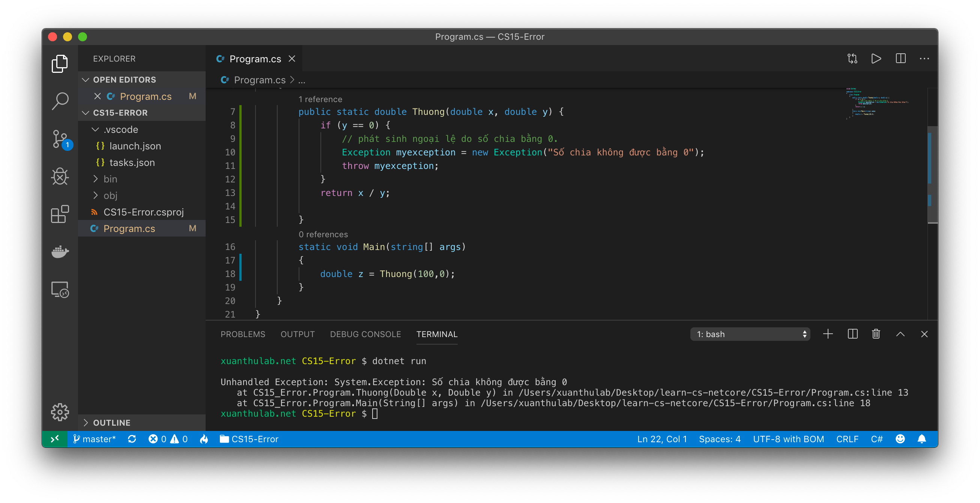The width and height of the screenshot is (980, 503).
Task: Click the master* git branch in status bar
Action: (x=94, y=439)
